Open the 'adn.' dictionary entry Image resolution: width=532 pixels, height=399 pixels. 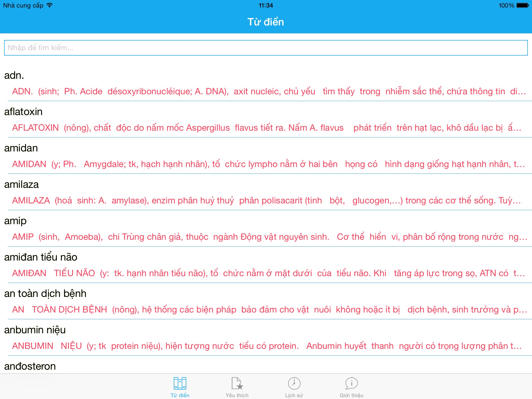coord(14,75)
